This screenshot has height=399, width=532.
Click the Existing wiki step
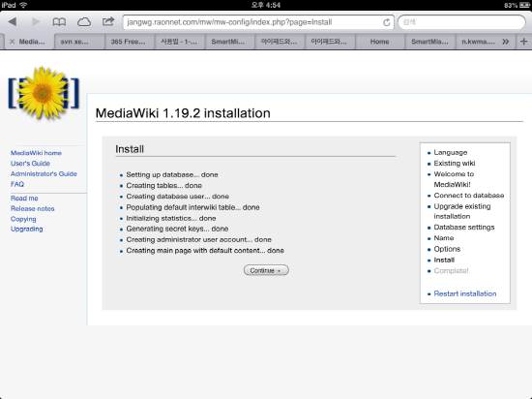(x=455, y=164)
